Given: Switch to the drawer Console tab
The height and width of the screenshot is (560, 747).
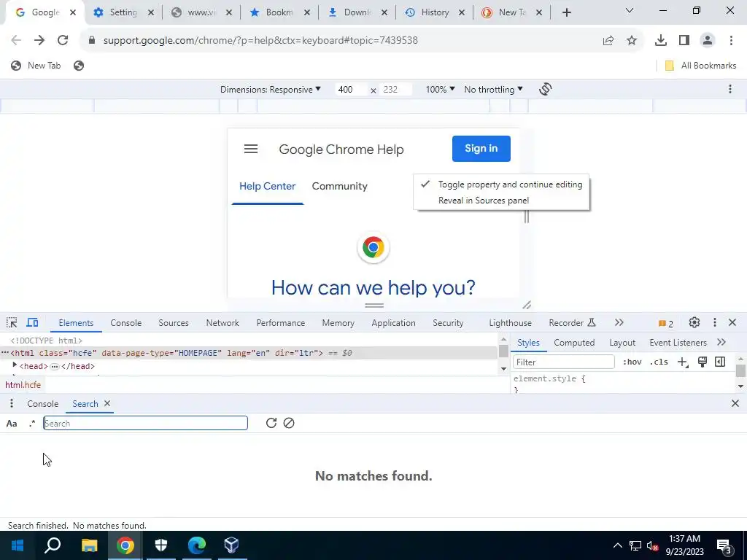Looking at the screenshot, I should [x=42, y=404].
